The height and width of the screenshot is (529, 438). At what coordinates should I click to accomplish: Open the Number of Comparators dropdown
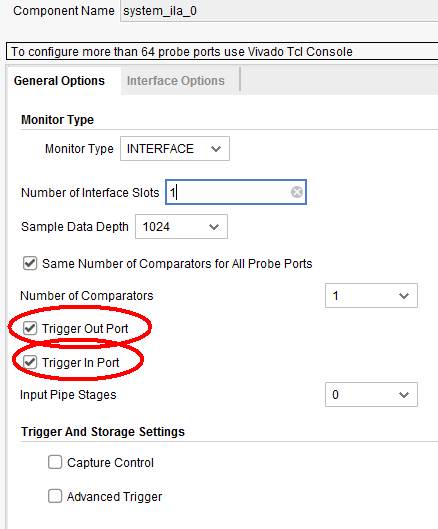[x=371, y=296]
